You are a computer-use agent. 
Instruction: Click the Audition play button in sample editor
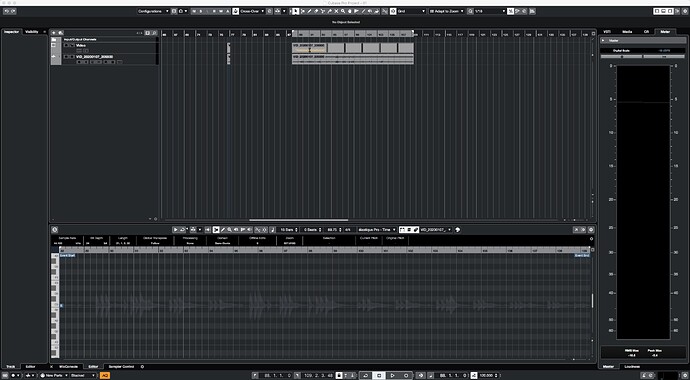(175, 229)
